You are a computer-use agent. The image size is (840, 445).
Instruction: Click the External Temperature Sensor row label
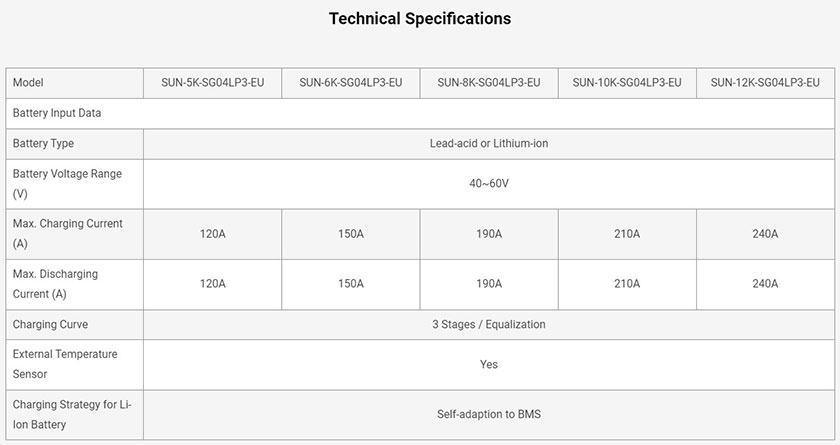[65, 364]
